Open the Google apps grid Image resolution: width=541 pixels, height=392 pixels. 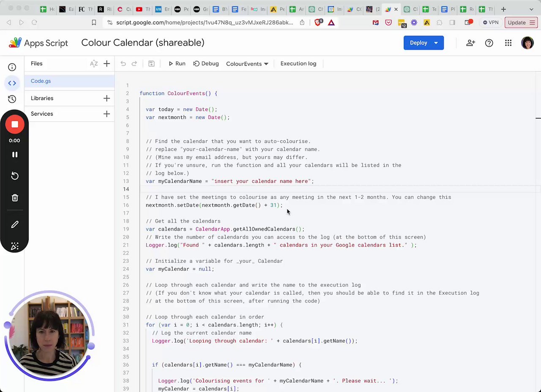(x=508, y=43)
